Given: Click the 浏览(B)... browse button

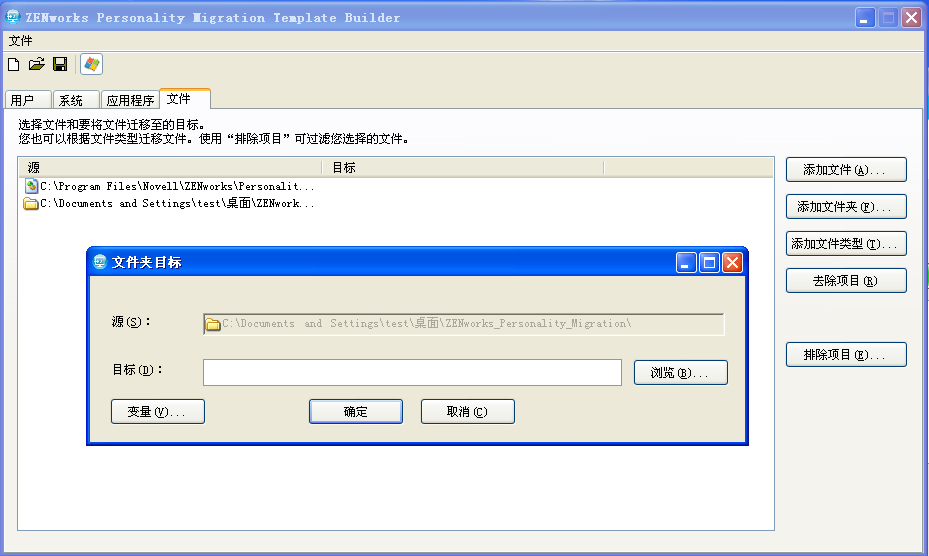Looking at the screenshot, I should pos(680,373).
